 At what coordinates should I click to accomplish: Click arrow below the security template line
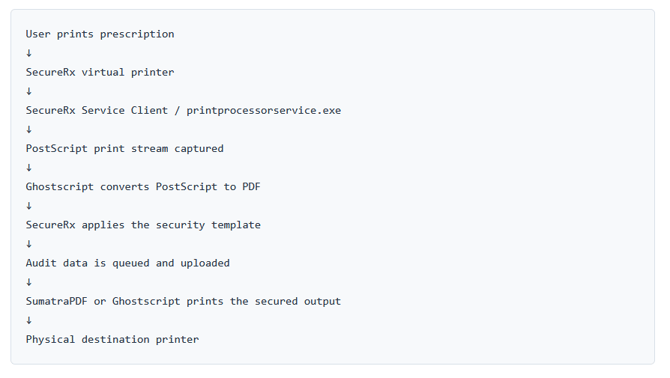click(29, 244)
